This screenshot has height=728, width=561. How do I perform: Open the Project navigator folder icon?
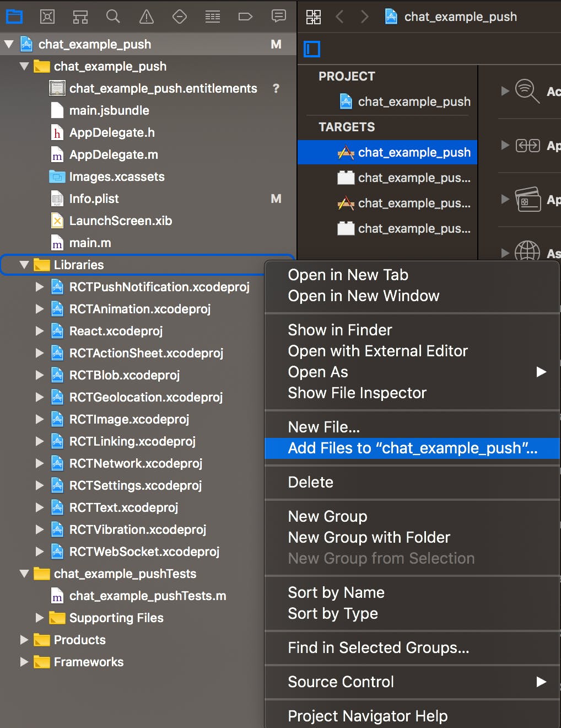(14, 16)
